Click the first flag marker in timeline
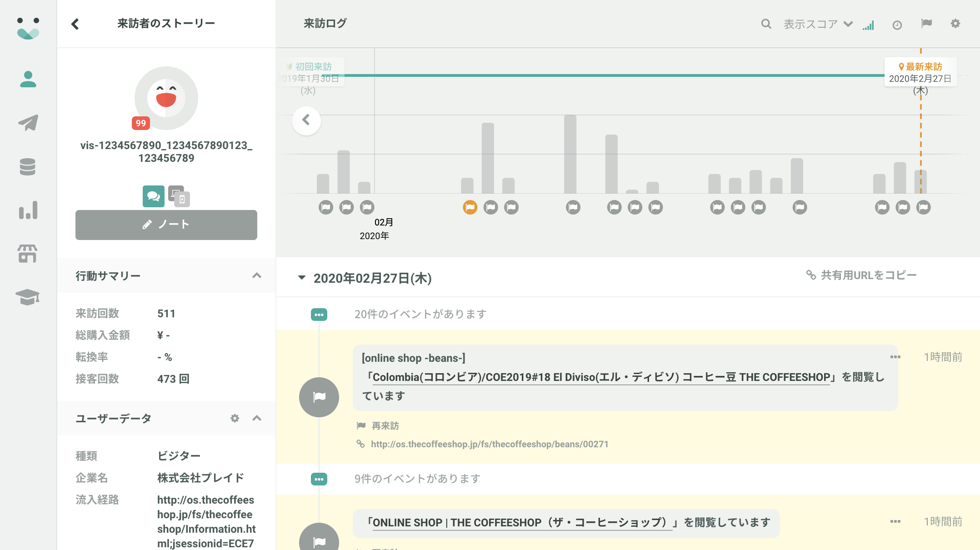980x550 pixels. 326,207
